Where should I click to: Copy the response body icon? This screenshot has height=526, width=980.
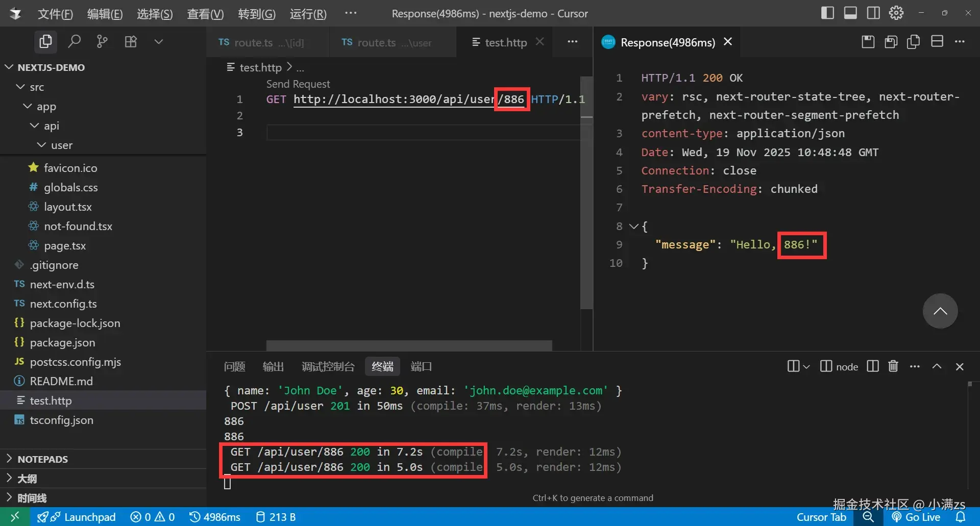(914, 42)
